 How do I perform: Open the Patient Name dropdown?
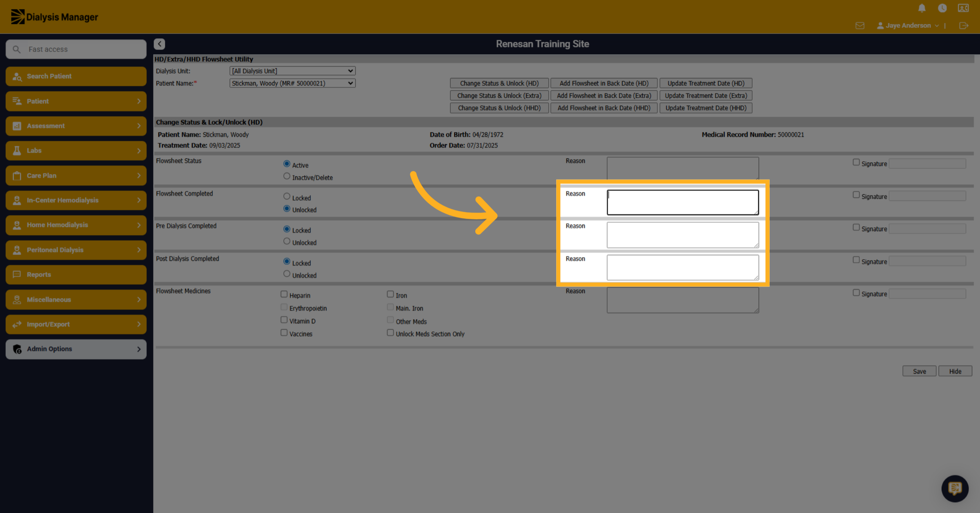[292, 83]
